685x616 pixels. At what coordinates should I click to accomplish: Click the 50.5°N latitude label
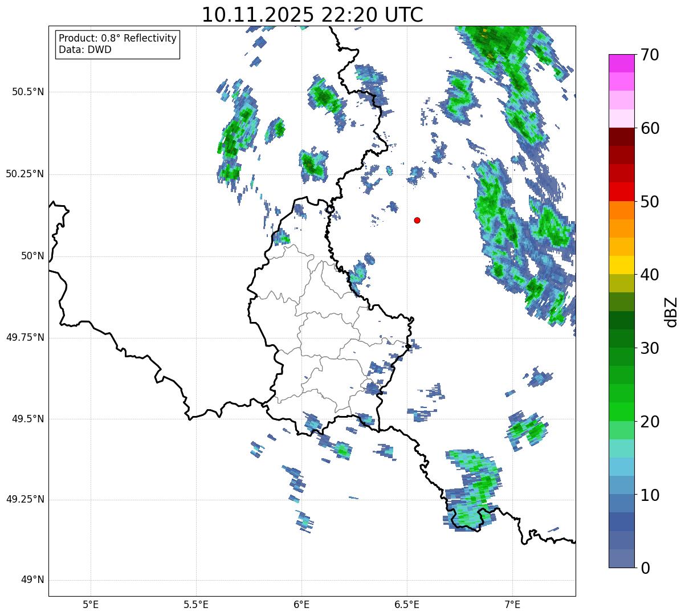[28, 92]
